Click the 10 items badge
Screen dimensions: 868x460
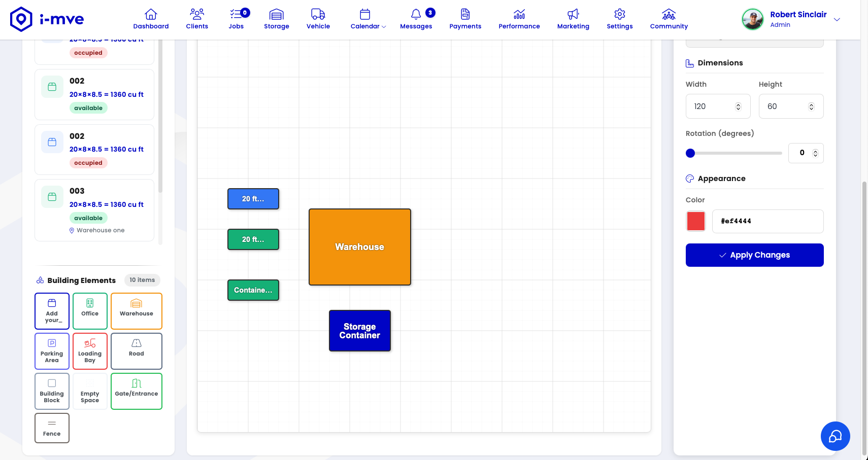coord(142,280)
